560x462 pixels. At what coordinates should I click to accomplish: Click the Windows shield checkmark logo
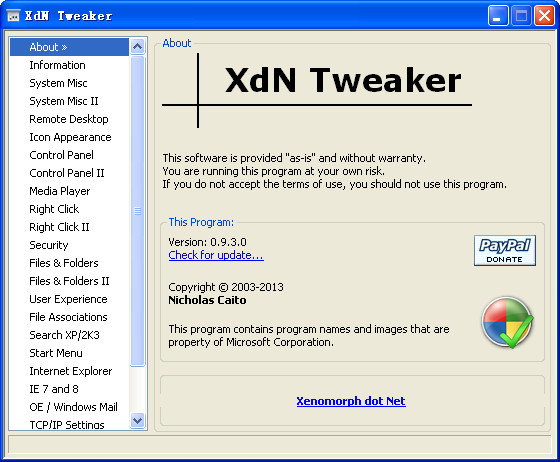pos(507,322)
